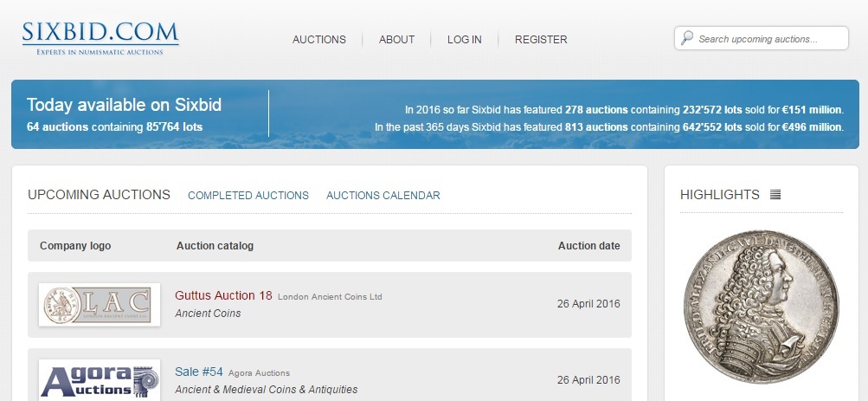The width and height of the screenshot is (868, 401).
Task: View the highlighted silver coin image
Action: [x=762, y=307]
